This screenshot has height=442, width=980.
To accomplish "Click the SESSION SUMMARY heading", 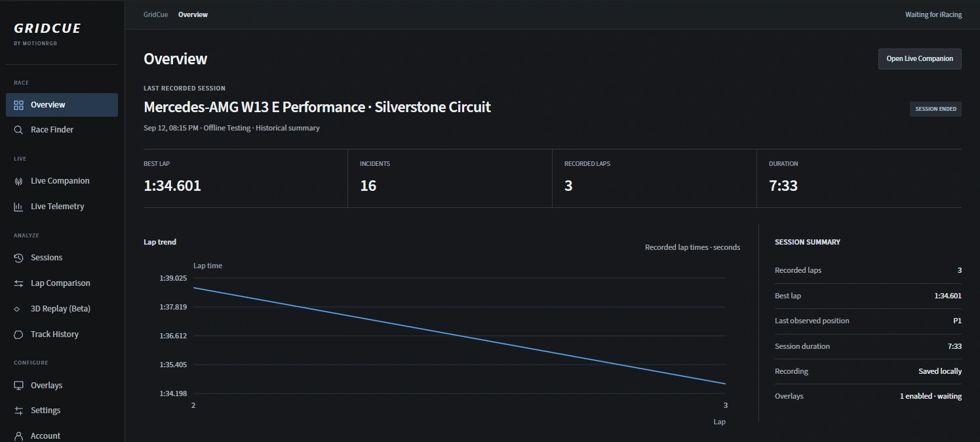I will tap(808, 242).
